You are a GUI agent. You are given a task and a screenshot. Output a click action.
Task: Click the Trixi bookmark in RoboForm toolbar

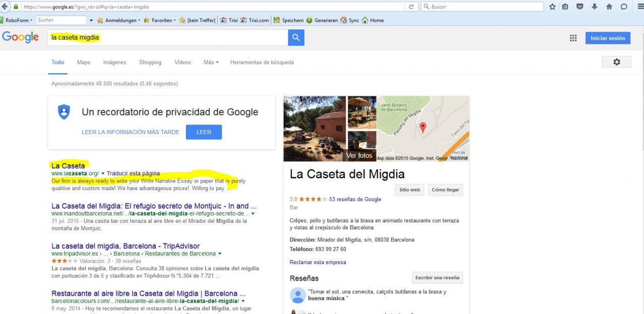point(229,20)
